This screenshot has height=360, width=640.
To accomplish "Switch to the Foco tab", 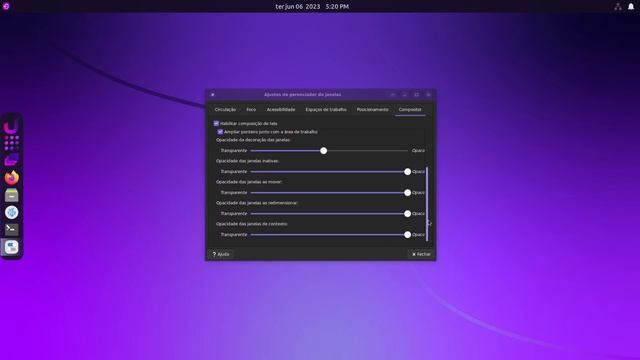I will pyautogui.click(x=251, y=109).
